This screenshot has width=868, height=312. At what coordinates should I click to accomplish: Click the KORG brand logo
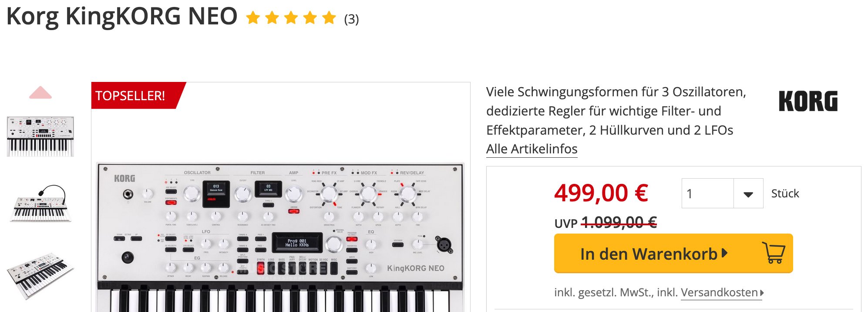click(808, 101)
